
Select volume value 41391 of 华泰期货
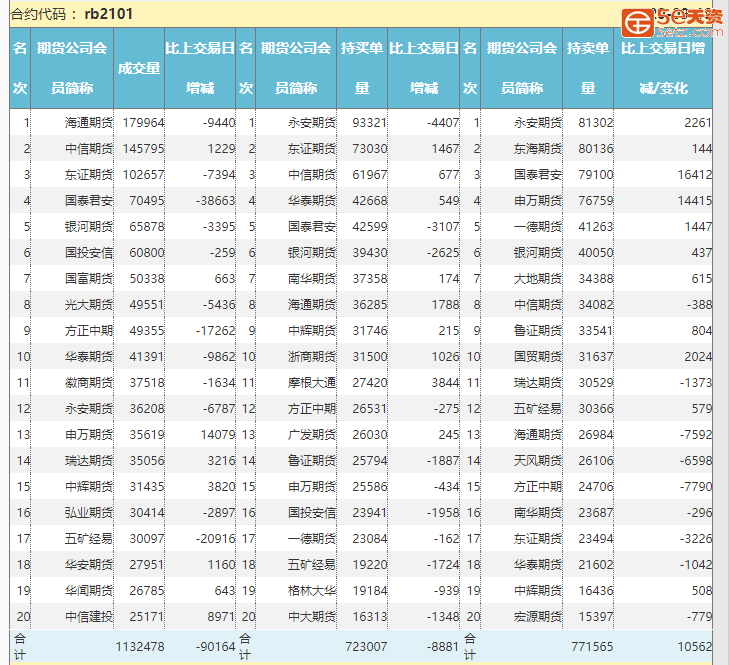pyautogui.click(x=146, y=357)
